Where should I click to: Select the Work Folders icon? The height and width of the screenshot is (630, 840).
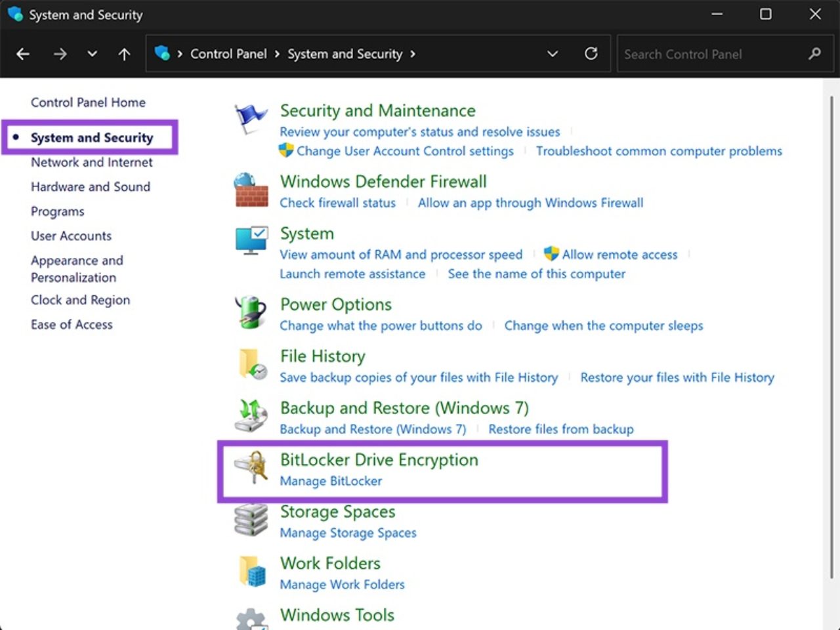pos(251,572)
